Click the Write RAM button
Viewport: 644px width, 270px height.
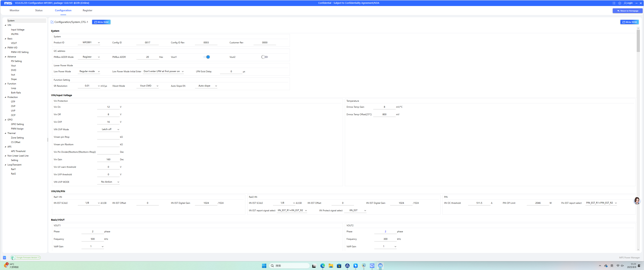pos(101,22)
